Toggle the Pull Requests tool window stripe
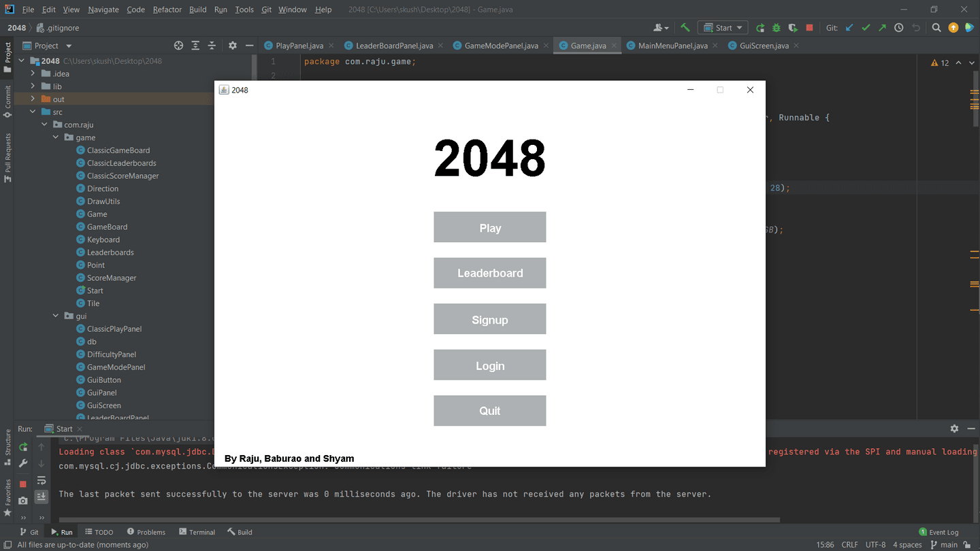The height and width of the screenshot is (551, 980). click(x=8, y=158)
